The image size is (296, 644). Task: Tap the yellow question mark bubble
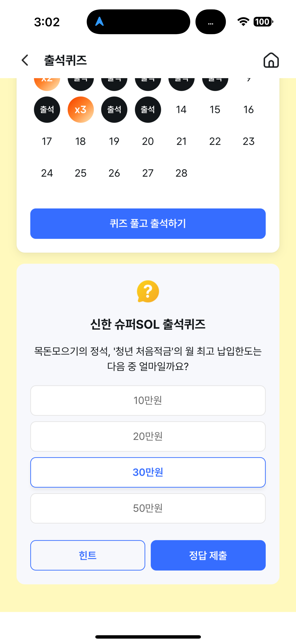tap(148, 291)
